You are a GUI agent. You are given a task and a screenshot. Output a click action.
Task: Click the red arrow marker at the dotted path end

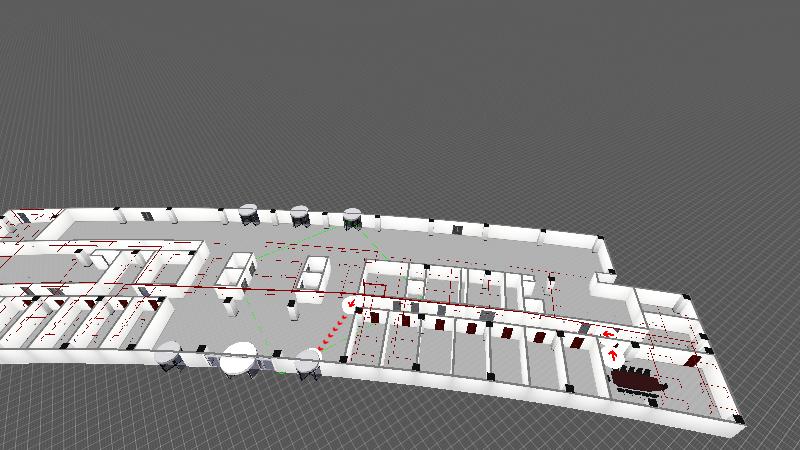[351, 305]
